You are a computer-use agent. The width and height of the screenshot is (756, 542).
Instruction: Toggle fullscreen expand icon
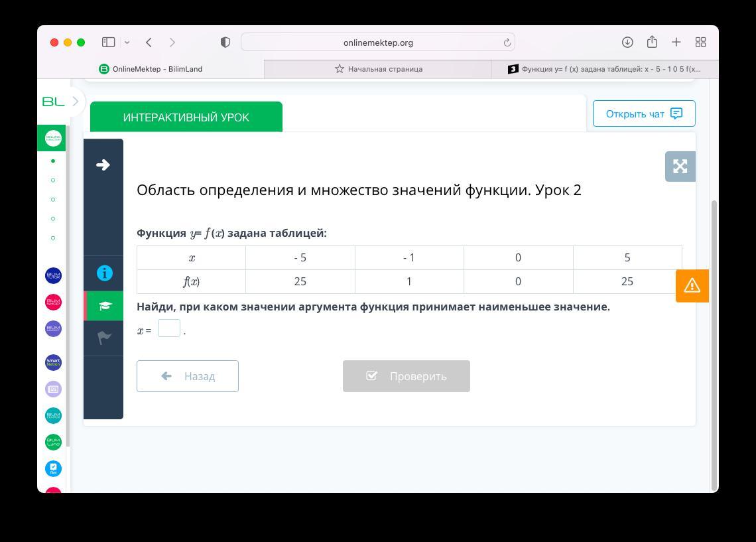pos(680,167)
